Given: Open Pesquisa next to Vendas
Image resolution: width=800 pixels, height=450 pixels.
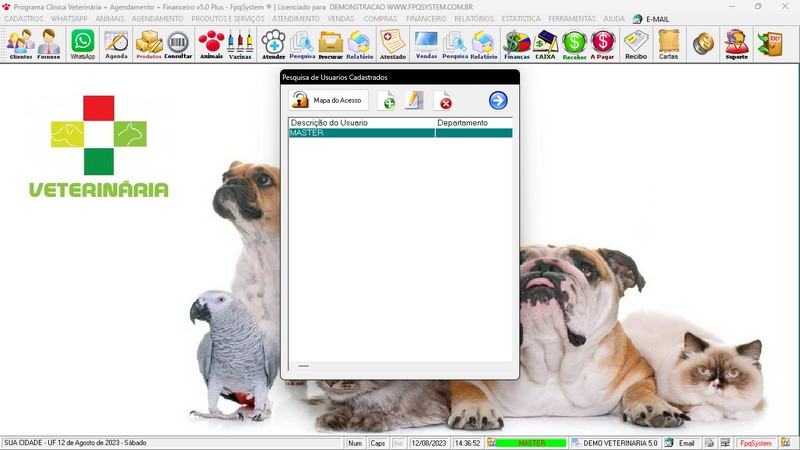Looking at the screenshot, I should pos(455,44).
